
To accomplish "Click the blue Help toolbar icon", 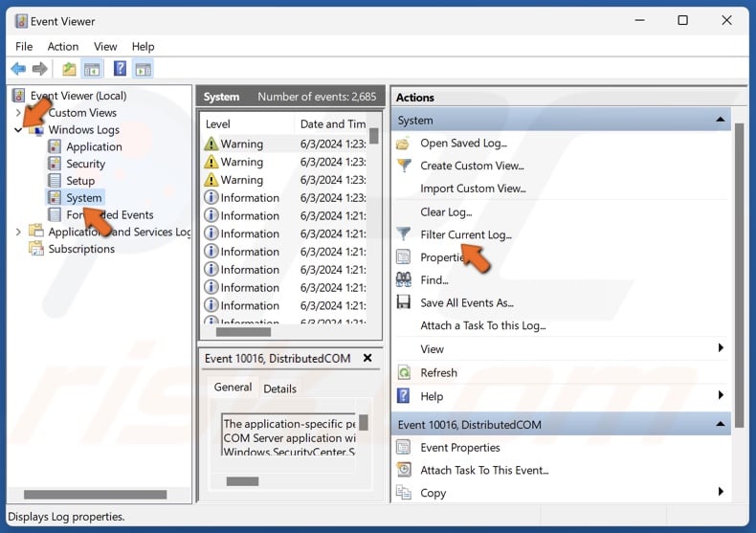I will pyautogui.click(x=120, y=69).
